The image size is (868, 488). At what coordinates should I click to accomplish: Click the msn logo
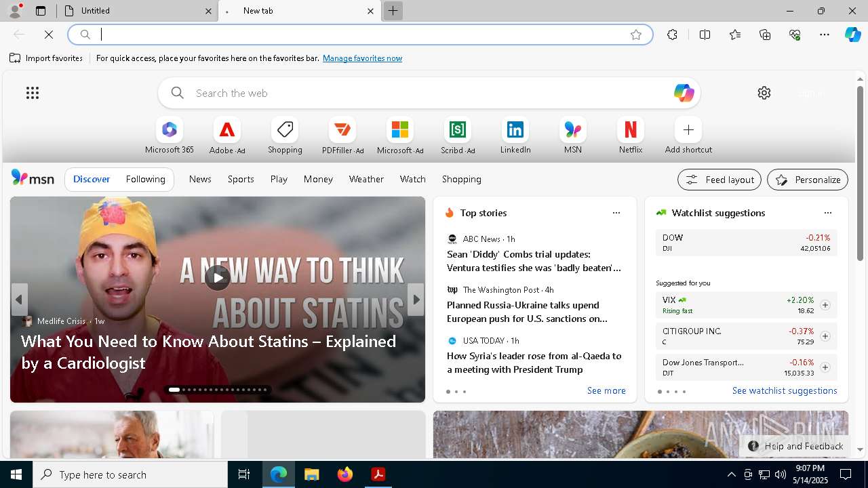coord(33,178)
